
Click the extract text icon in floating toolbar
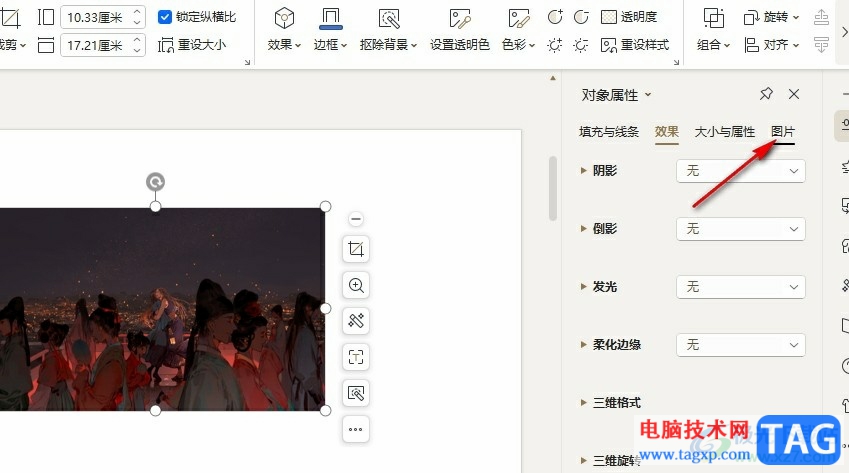356,357
